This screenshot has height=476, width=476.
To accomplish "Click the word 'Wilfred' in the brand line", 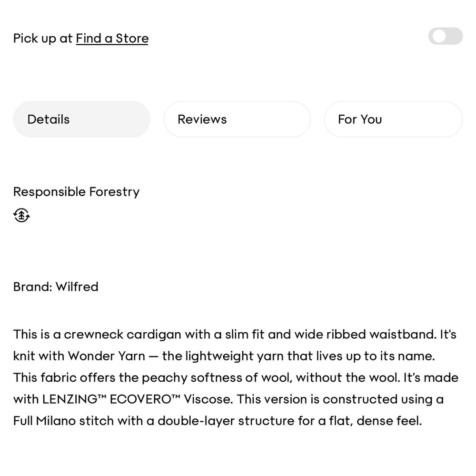I will [77, 287].
